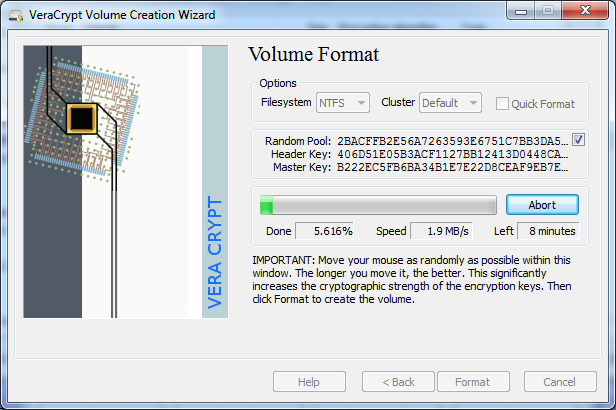This screenshot has width=616, height=410.
Task: Click the time Left field
Action: (x=548, y=231)
